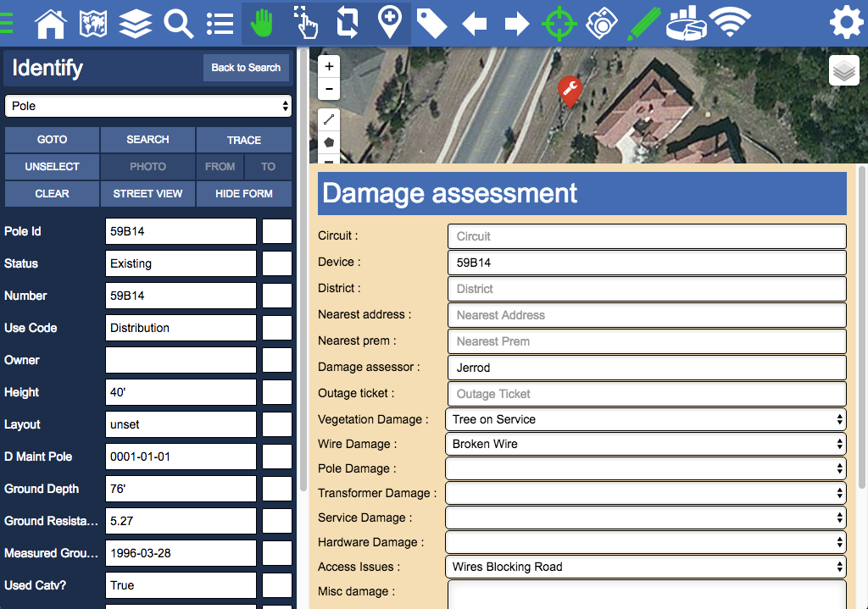Check the box beside the Status field
The width and height of the screenshot is (868, 609).
(x=277, y=263)
